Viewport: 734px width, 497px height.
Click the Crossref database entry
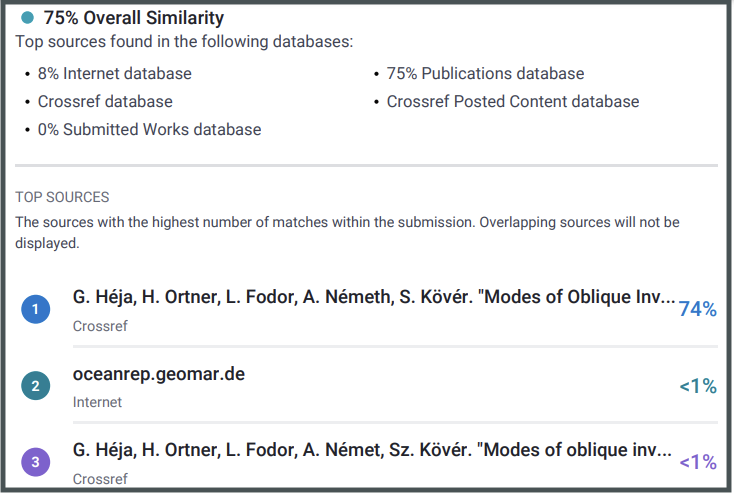coord(105,101)
